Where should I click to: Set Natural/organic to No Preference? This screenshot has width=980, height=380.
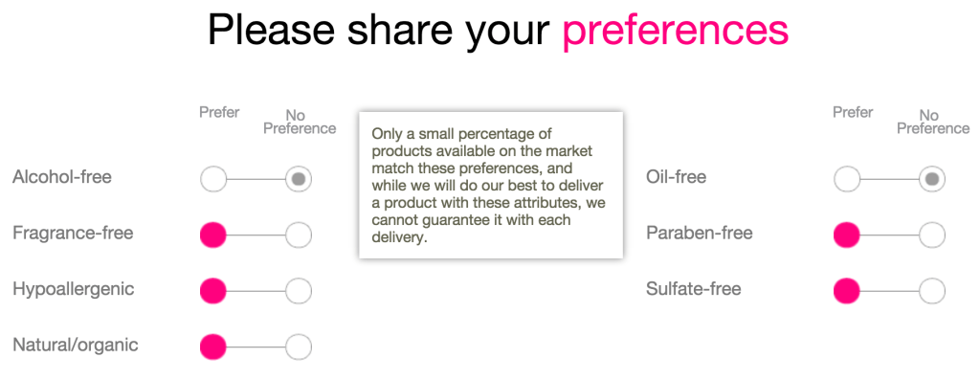click(299, 346)
